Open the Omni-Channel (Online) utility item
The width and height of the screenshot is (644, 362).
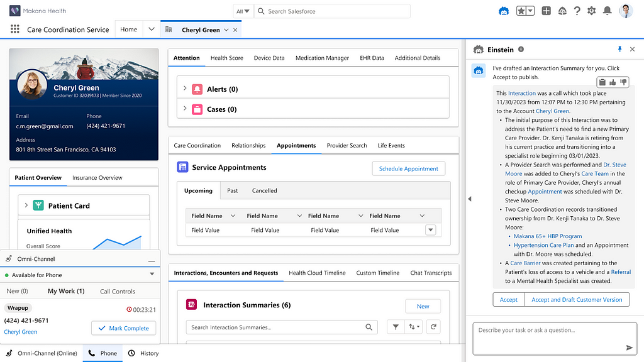(x=42, y=353)
